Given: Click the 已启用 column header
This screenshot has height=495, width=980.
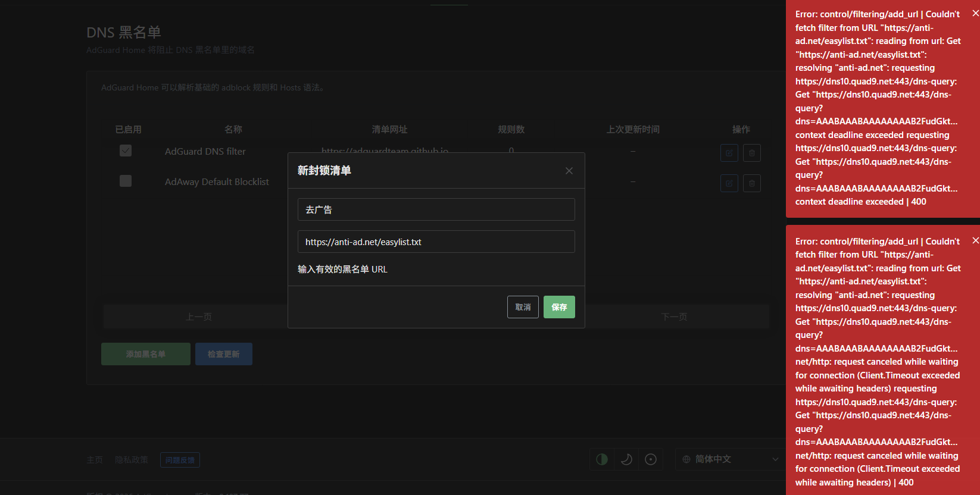Looking at the screenshot, I should pyautogui.click(x=128, y=129).
